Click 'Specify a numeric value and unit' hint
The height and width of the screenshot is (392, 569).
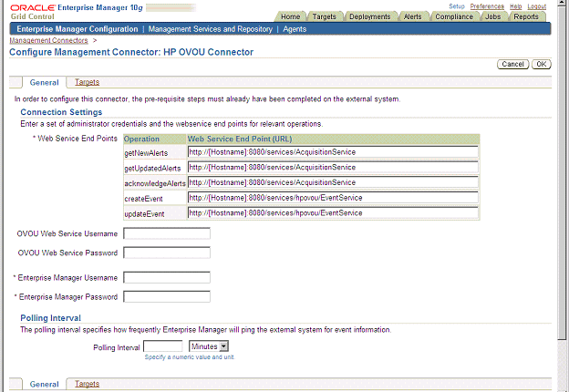click(190, 357)
